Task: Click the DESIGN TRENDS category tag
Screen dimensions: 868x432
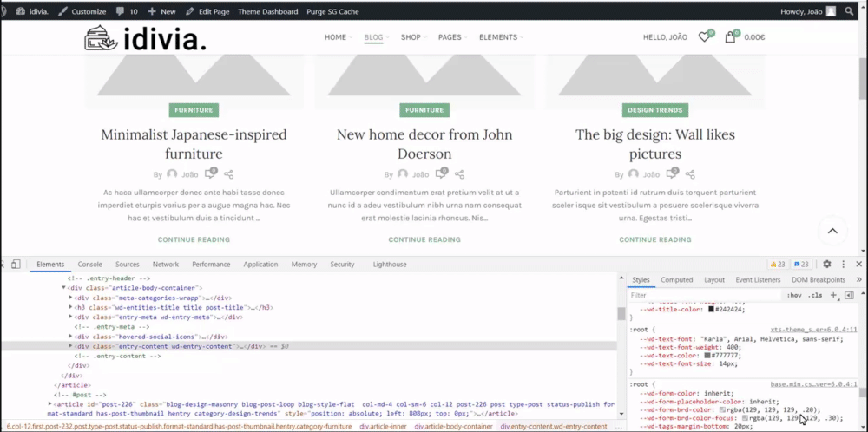Action: click(655, 110)
